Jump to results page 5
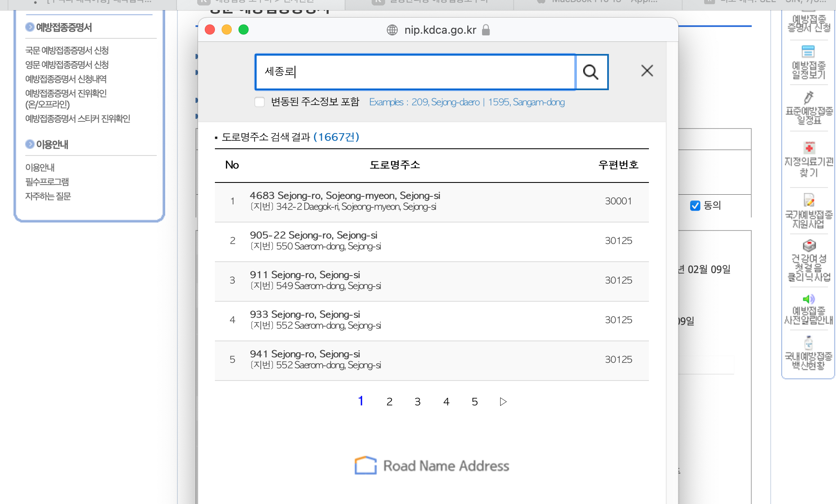The width and height of the screenshot is (836, 504). [474, 402]
